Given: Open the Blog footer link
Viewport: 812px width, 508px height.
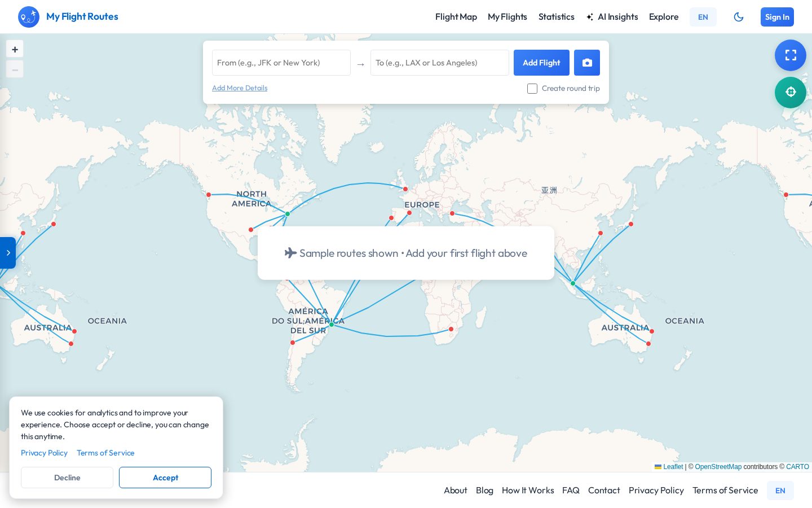Looking at the screenshot, I should [x=484, y=491].
